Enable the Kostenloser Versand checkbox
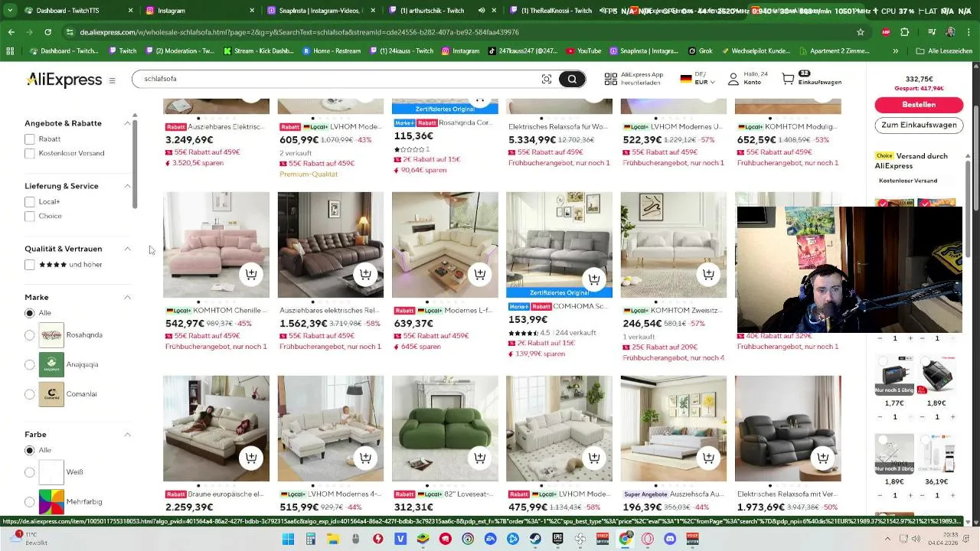 [29, 153]
